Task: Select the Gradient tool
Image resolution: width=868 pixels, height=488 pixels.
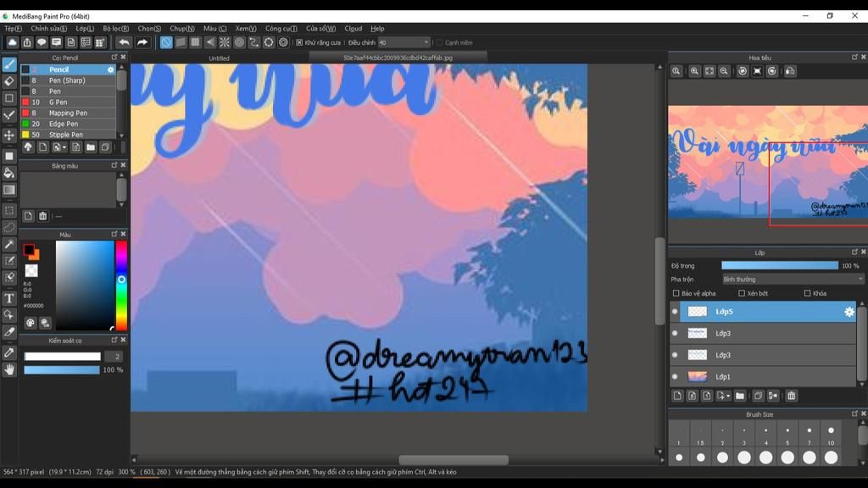Action: (x=9, y=190)
